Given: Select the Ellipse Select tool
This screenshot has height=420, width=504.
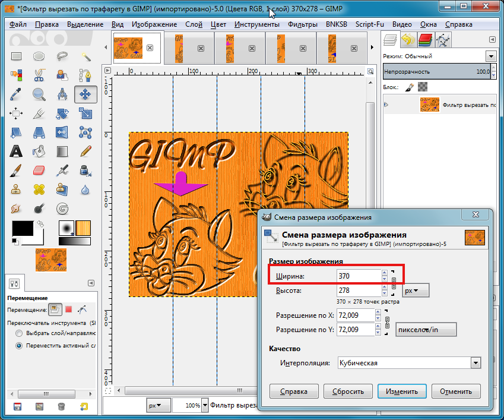Looking at the screenshot, I should pos(39,56).
